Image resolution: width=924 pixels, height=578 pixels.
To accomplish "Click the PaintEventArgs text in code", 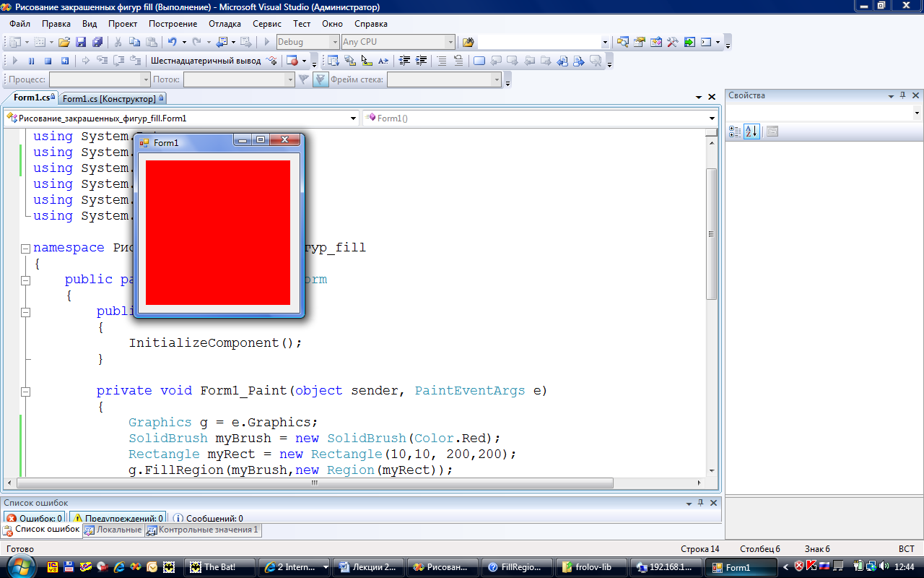I will pyautogui.click(x=470, y=391).
